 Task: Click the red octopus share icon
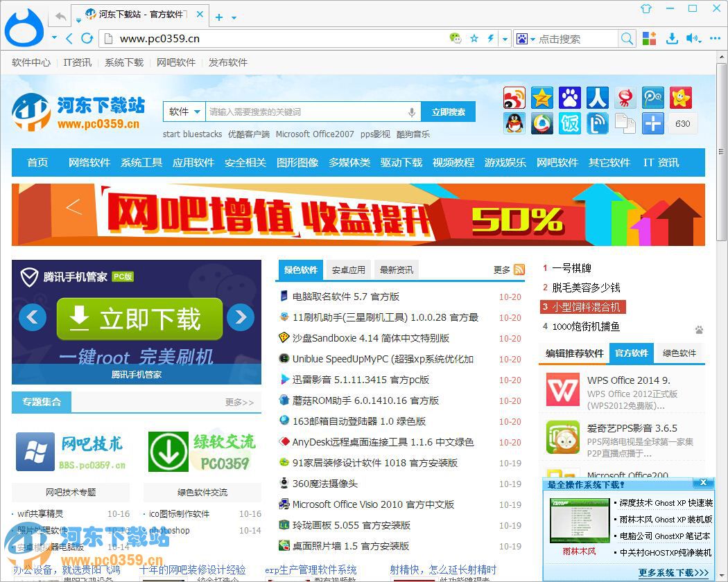pos(625,98)
